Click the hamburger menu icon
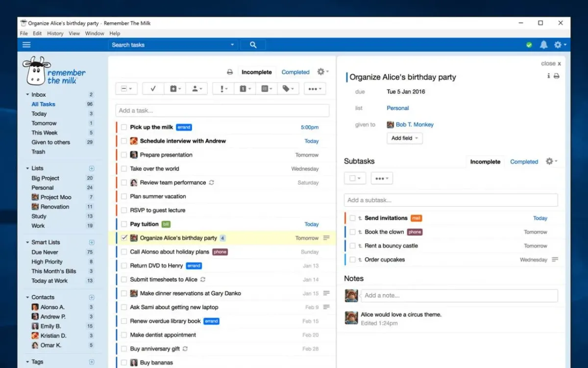 point(26,45)
